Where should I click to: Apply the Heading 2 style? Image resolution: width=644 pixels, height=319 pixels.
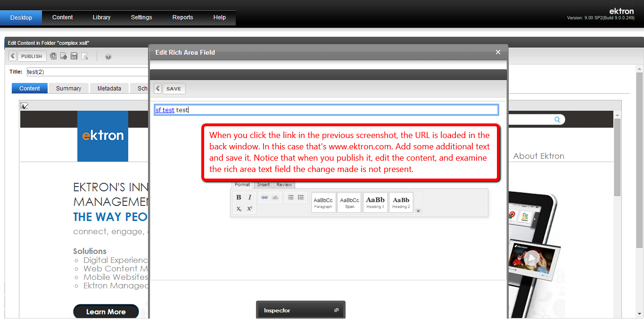point(401,202)
